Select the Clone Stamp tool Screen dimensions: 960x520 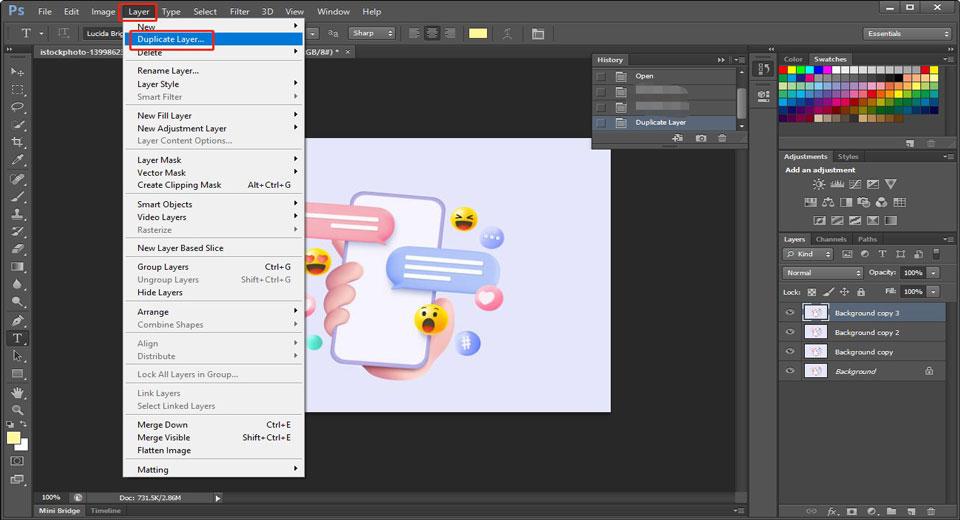click(17, 214)
